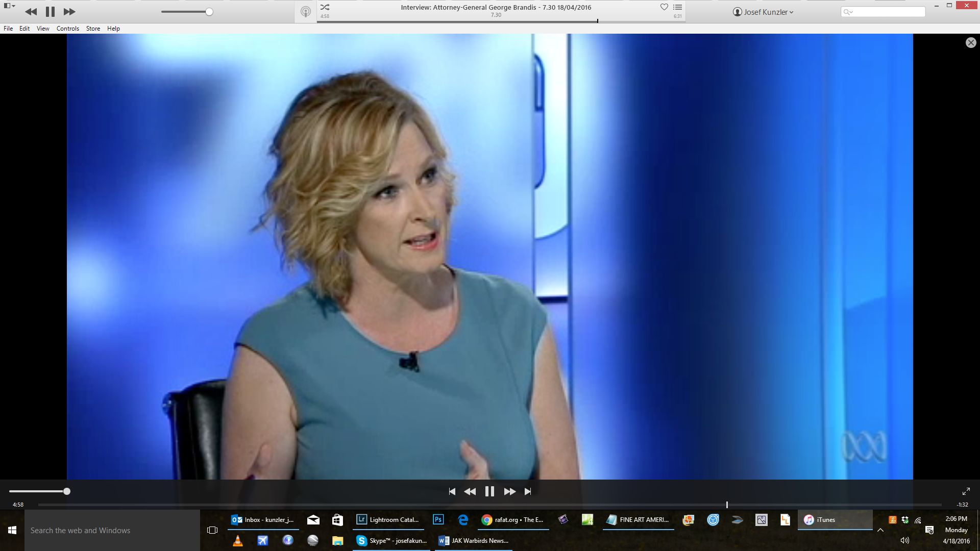Image resolution: width=980 pixels, height=551 pixels.
Task: Open the Controls menu
Action: coord(67,29)
